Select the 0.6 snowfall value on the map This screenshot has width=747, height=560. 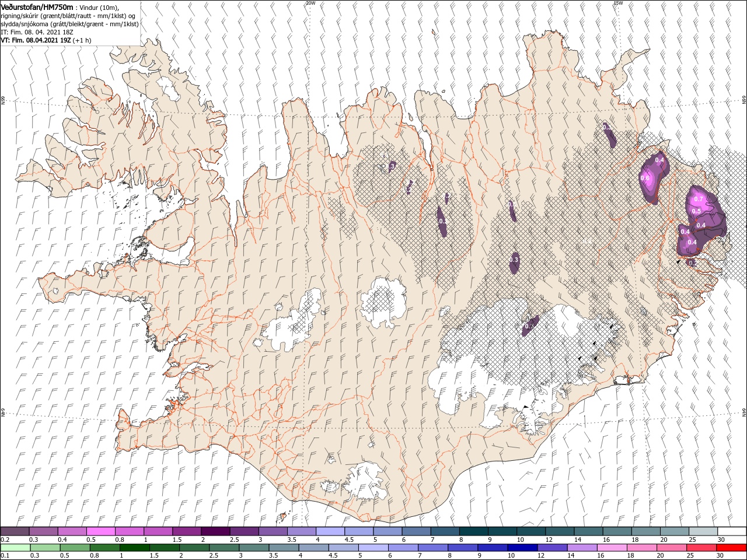pos(645,178)
